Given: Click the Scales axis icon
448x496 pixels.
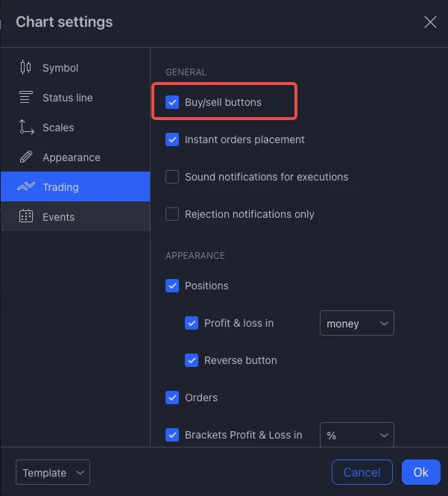Looking at the screenshot, I should 26,128.
